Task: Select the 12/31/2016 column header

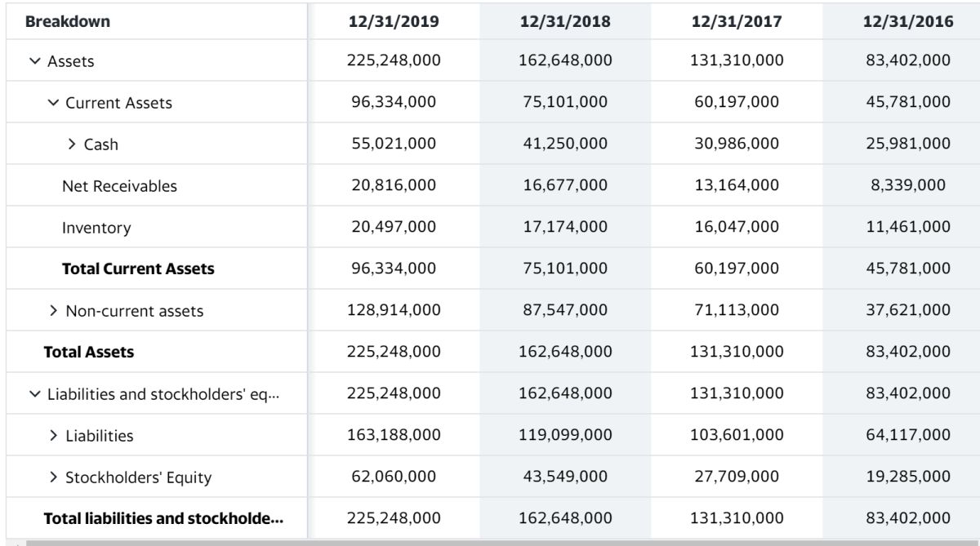Action: click(908, 22)
